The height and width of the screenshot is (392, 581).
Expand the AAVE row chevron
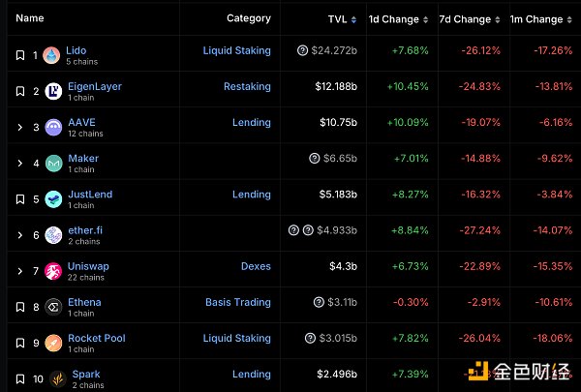click(x=20, y=127)
